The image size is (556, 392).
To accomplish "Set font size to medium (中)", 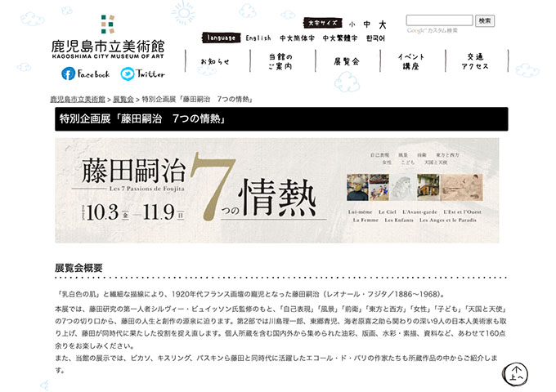I will [367, 24].
